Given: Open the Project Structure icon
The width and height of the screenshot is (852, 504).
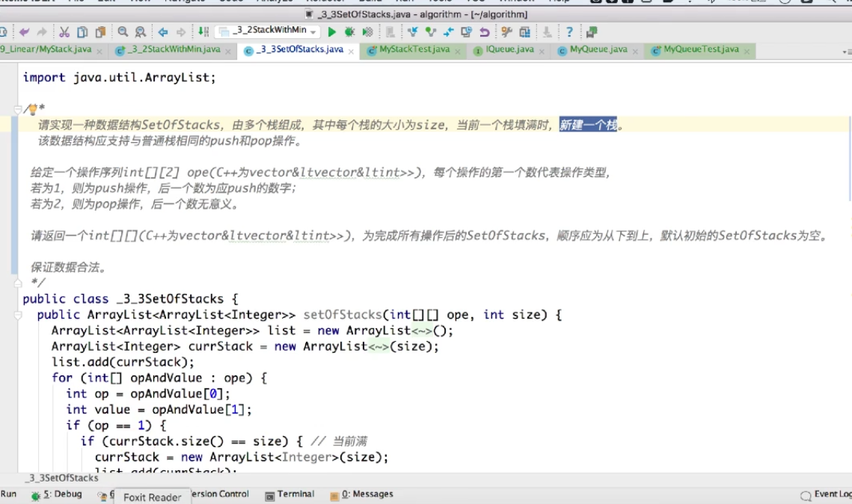Looking at the screenshot, I should (524, 32).
